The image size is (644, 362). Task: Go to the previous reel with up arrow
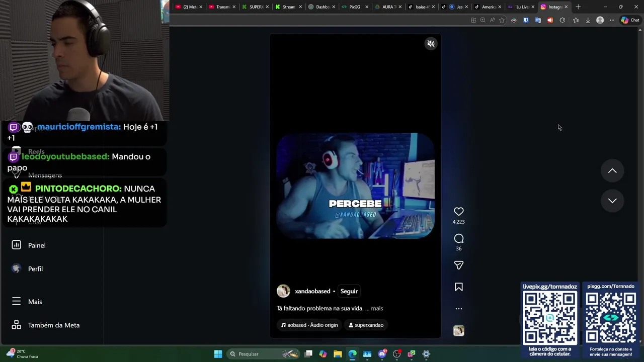tap(612, 171)
